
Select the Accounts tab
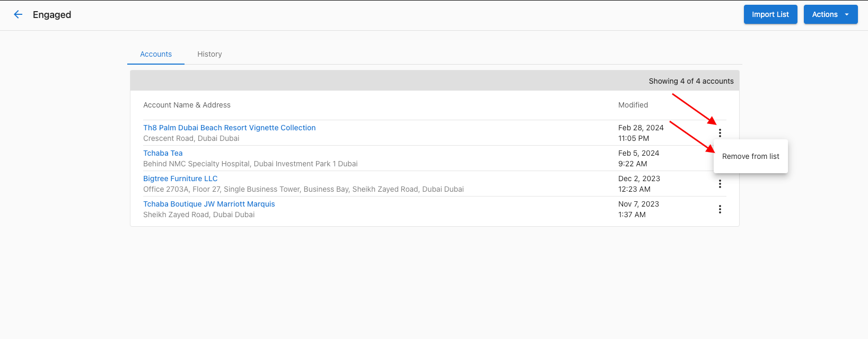coord(156,54)
